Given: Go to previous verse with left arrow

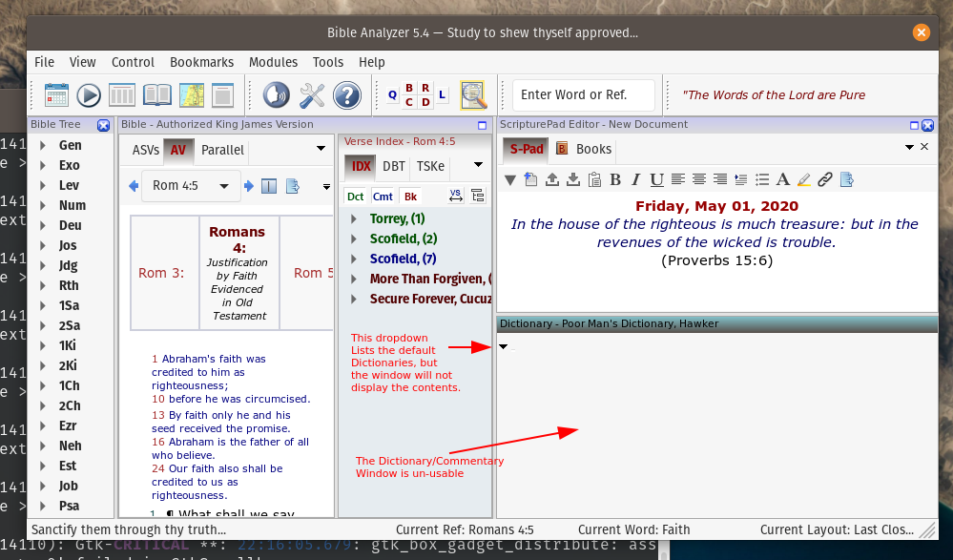Looking at the screenshot, I should coord(134,186).
